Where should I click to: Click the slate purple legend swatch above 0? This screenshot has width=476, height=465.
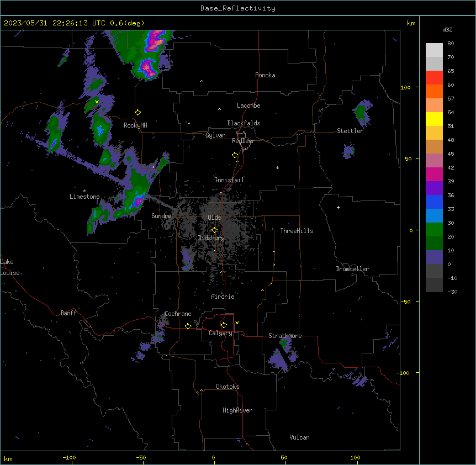coord(434,257)
